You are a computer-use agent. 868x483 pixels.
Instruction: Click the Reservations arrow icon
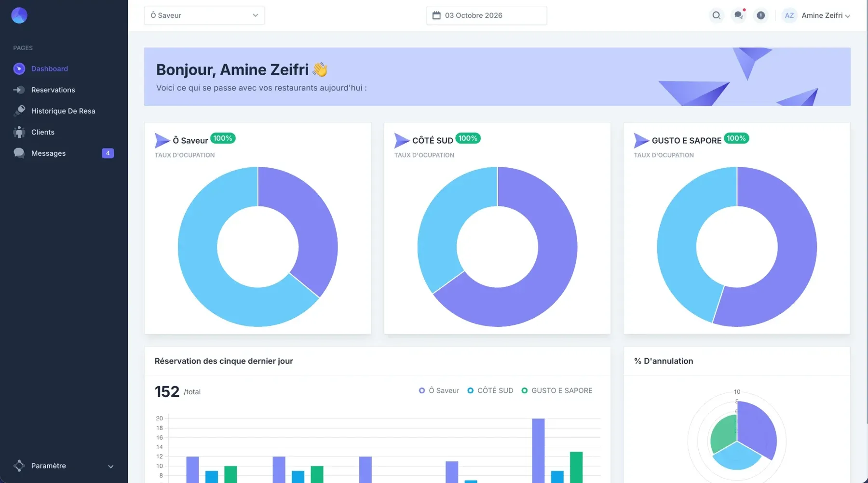click(19, 90)
